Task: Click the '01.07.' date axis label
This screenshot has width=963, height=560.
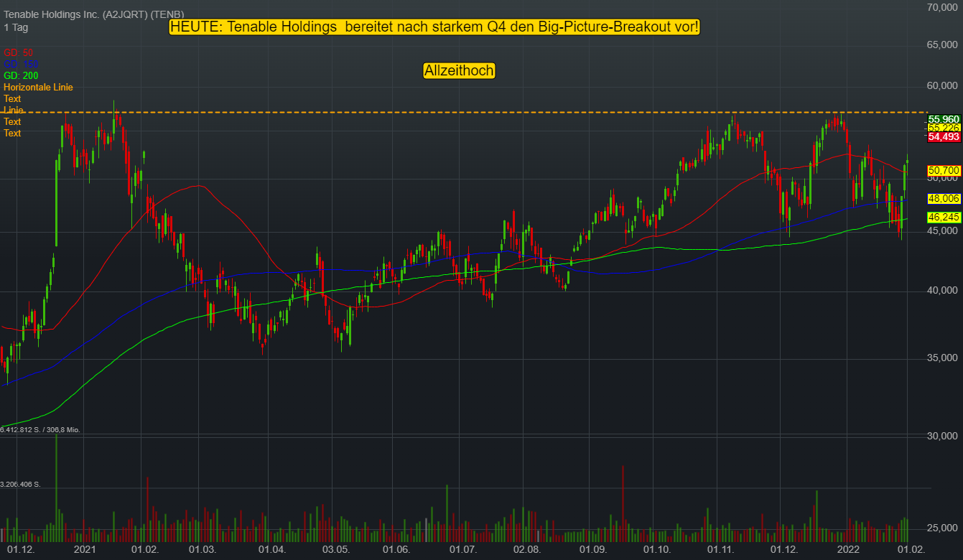Action: point(463,550)
